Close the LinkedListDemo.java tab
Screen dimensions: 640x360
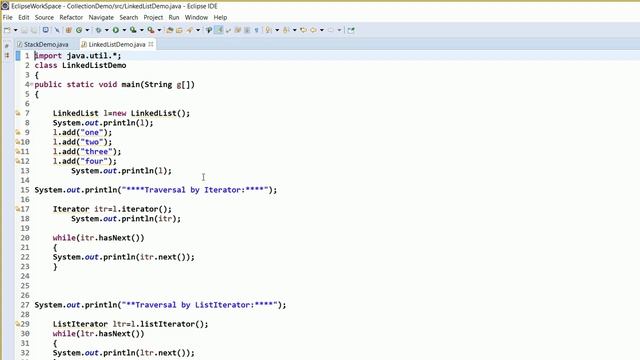pos(151,44)
